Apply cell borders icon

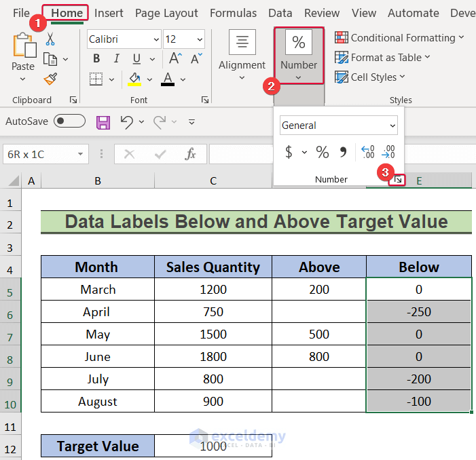(96, 79)
